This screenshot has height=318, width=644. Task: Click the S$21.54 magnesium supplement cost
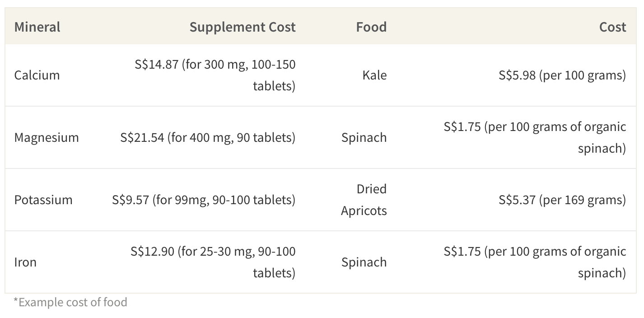click(x=208, y=137)
